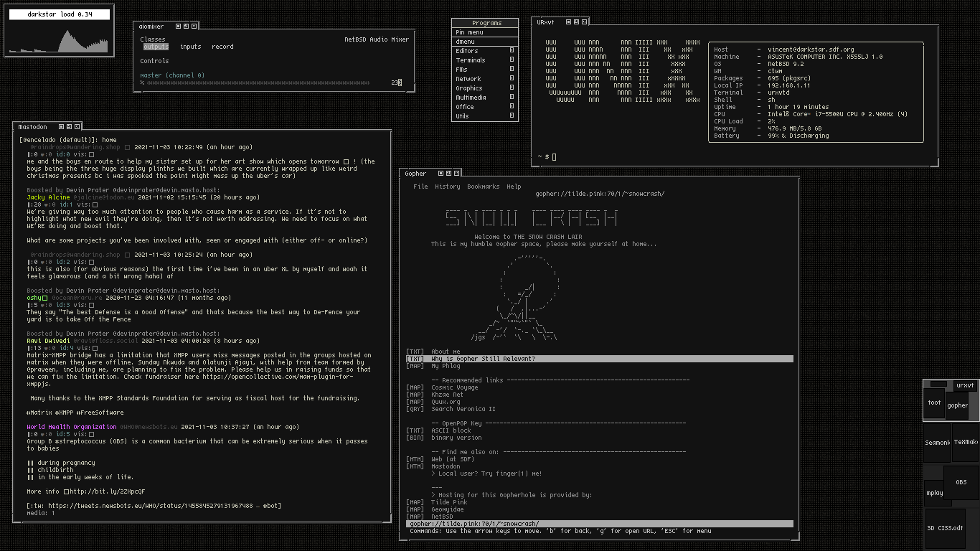Expand the Multimedia submenu in Programs
980x551 pixels.
point(484,98)
